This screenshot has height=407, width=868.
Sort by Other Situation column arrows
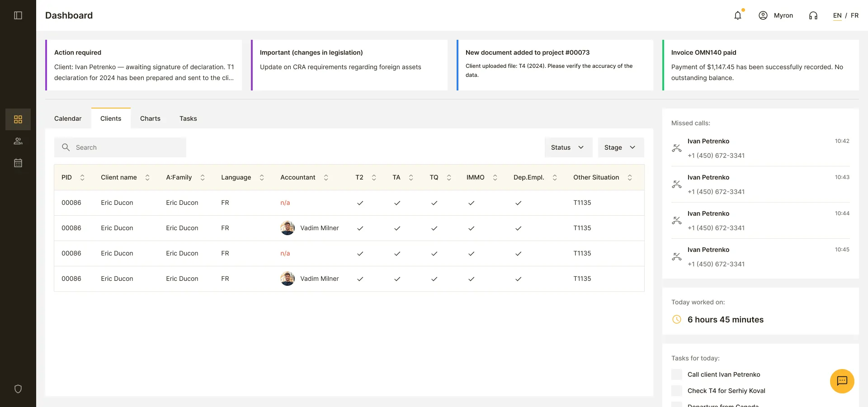[630, 177]
